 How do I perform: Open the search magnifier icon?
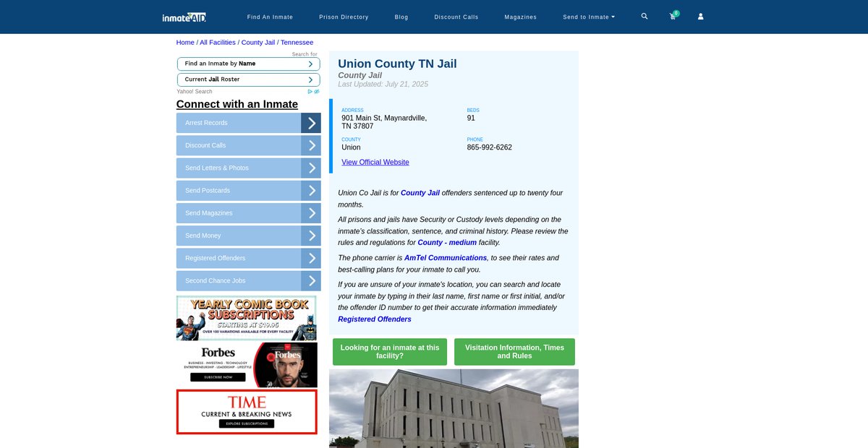click(x=644, y=16)
